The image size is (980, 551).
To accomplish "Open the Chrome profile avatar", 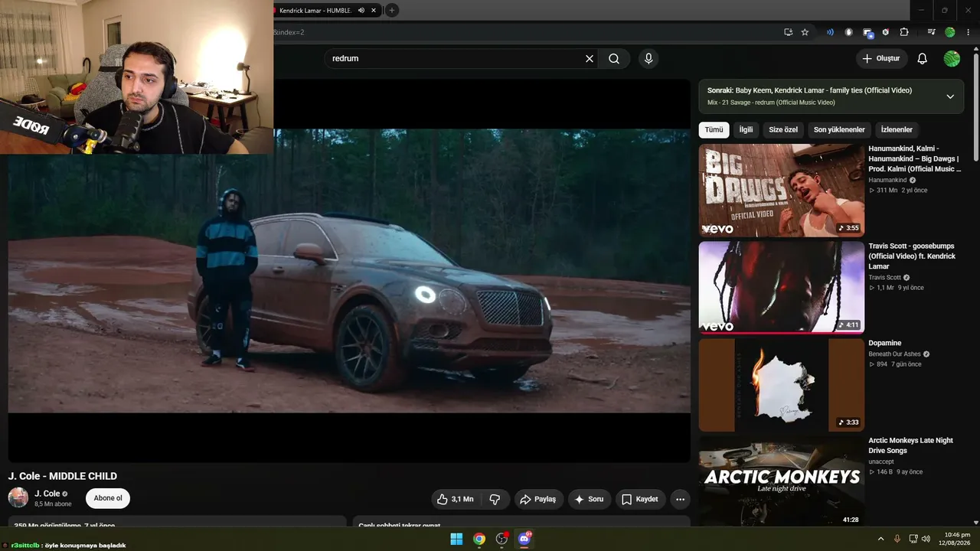I will [950, 32].
